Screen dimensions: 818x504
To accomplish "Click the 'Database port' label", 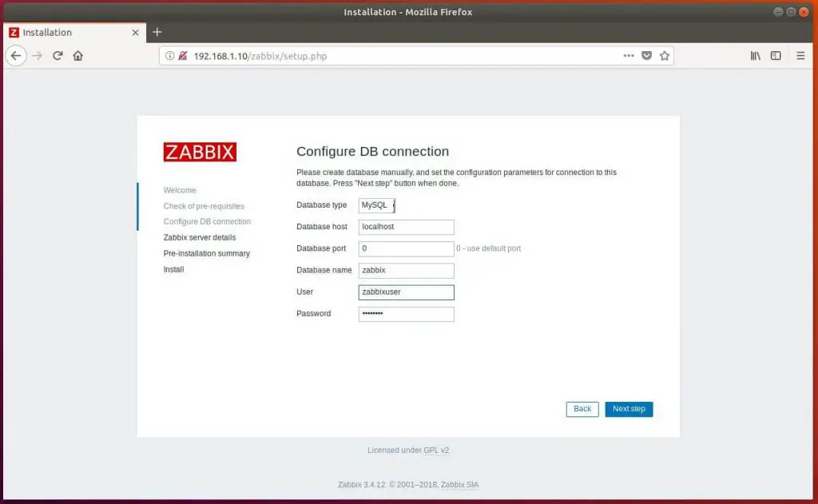I will pos(321,249).
